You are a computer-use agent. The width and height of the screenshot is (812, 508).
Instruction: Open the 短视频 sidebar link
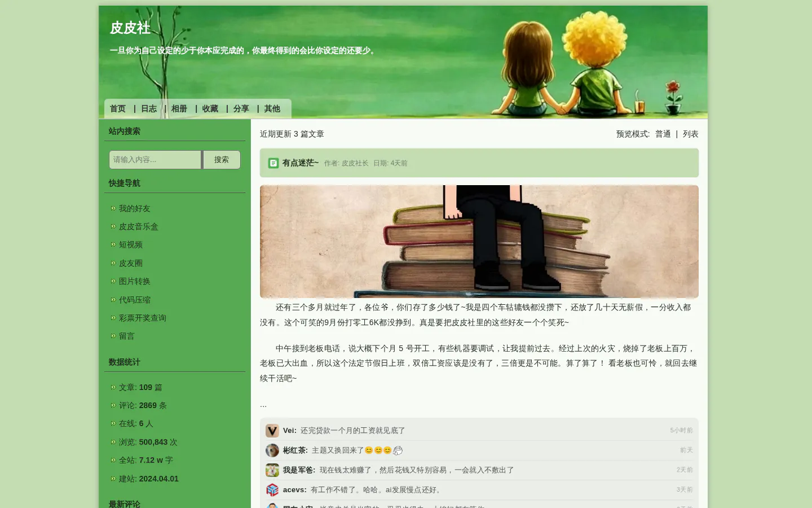click(x=131, y=245)
